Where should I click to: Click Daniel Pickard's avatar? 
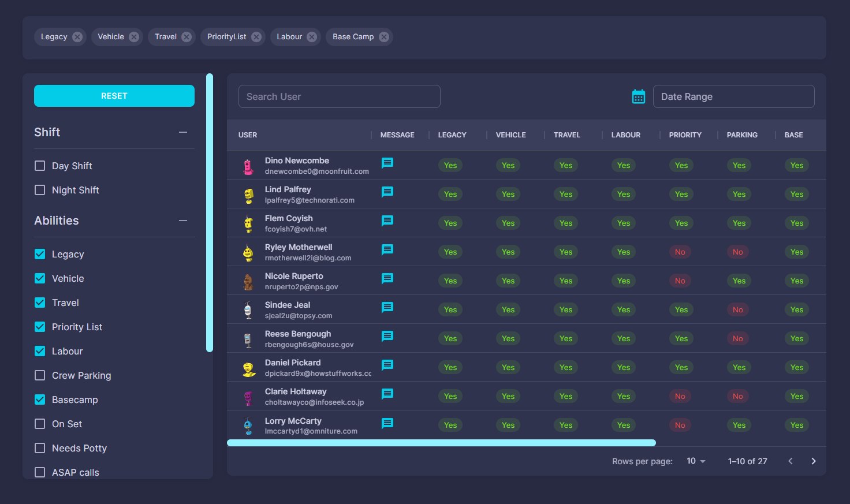(248, 368)
